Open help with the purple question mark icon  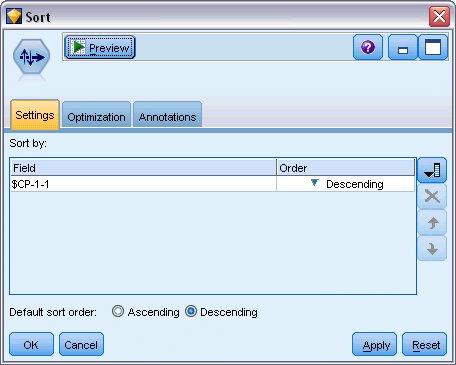(368, 47)
